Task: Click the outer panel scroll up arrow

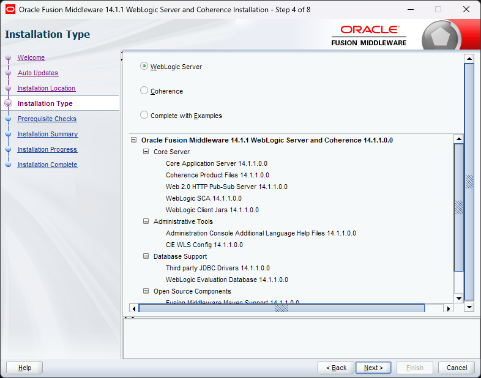Action: (469, 59)
